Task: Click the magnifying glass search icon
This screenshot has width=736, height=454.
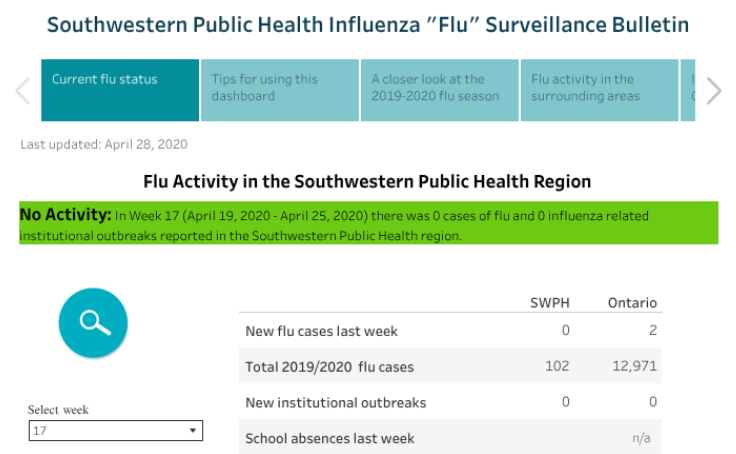Action: [x=93, y=322]
